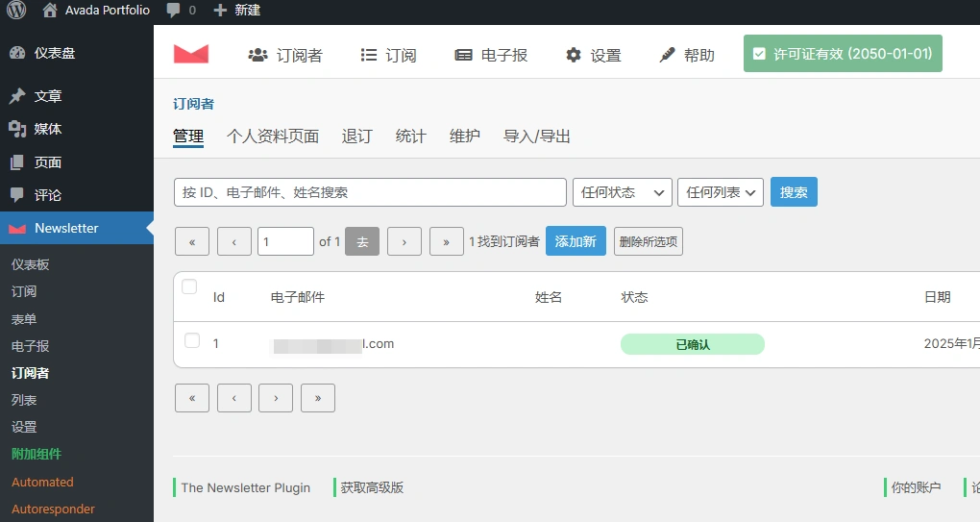Click the search field for ID, email, name
Screen dimensions: 980x522
point(370,192)
